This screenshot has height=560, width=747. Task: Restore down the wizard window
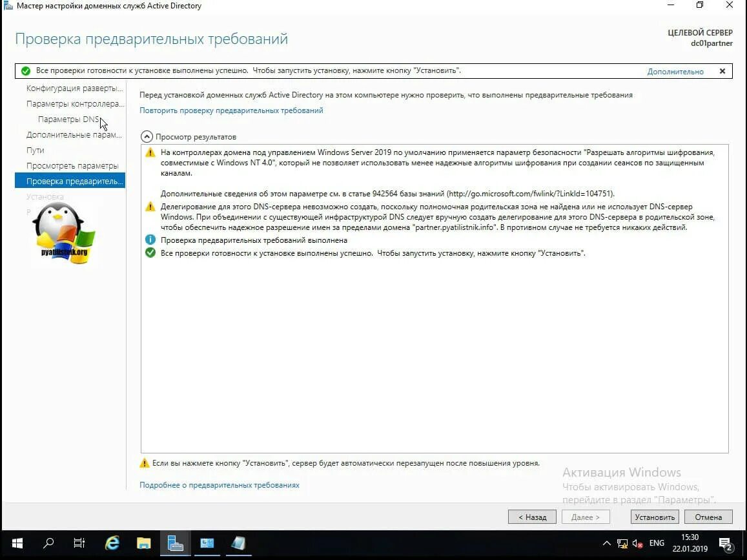pyautogui.click(x=700, y=5)
